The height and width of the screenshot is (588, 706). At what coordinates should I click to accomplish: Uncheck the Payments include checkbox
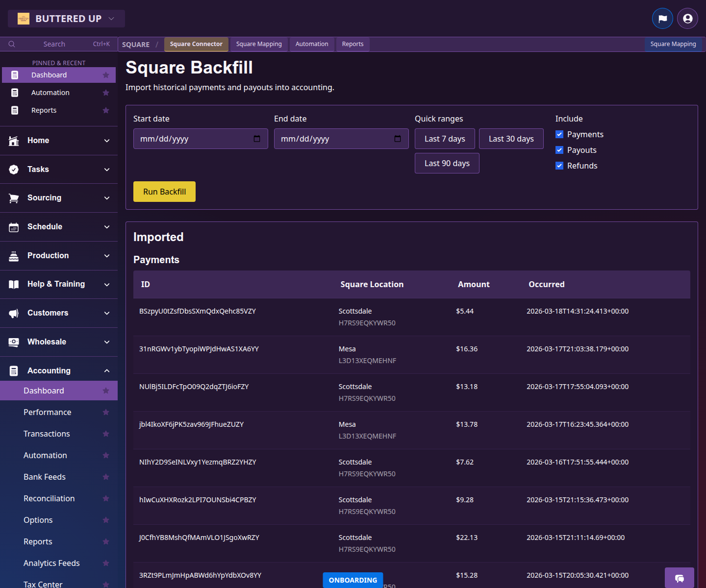559,134
